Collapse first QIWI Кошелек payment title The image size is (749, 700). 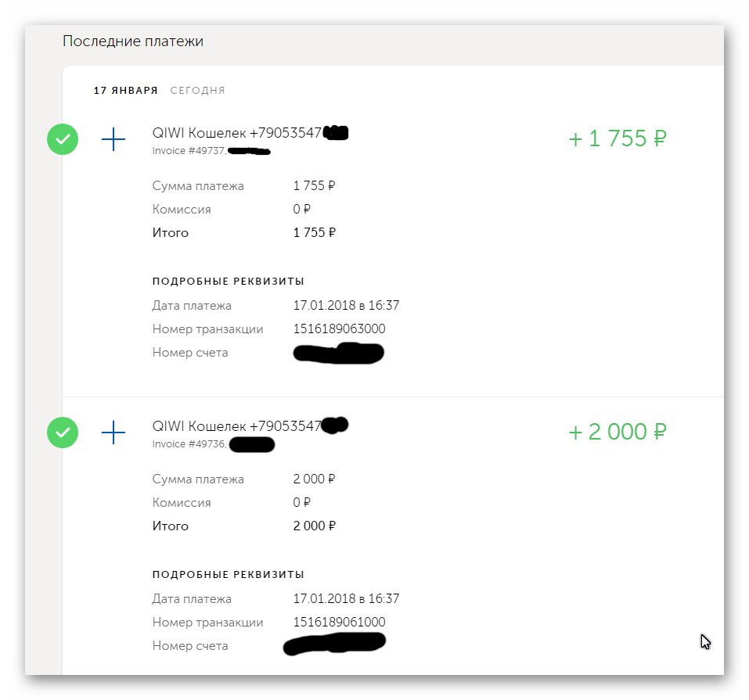pos(250,133)
